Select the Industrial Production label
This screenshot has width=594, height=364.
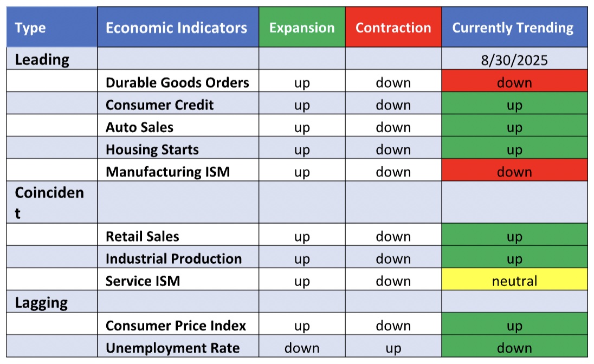pyautogui.click(x=173, y=258)
